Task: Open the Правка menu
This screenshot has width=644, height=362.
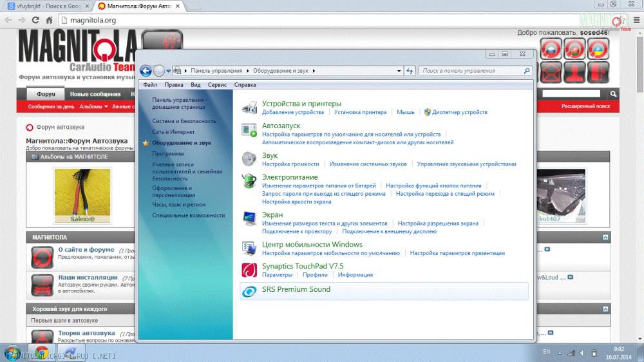Action: point(174,84)
